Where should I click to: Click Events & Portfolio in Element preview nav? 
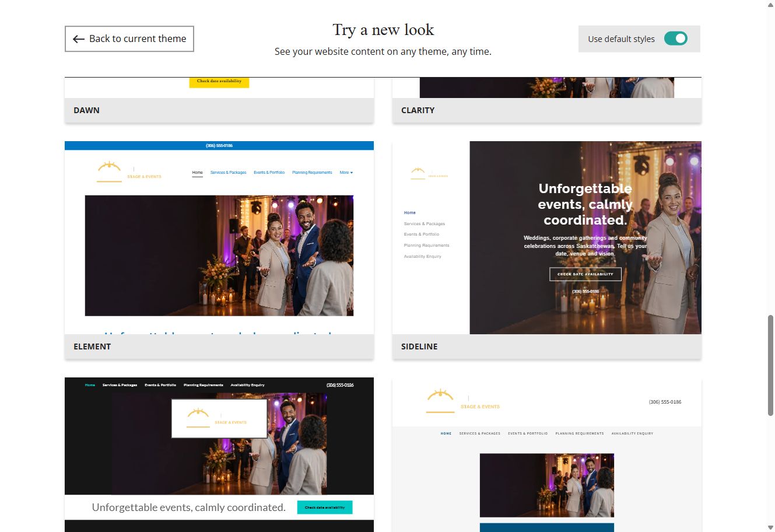[x=269, y=173]
